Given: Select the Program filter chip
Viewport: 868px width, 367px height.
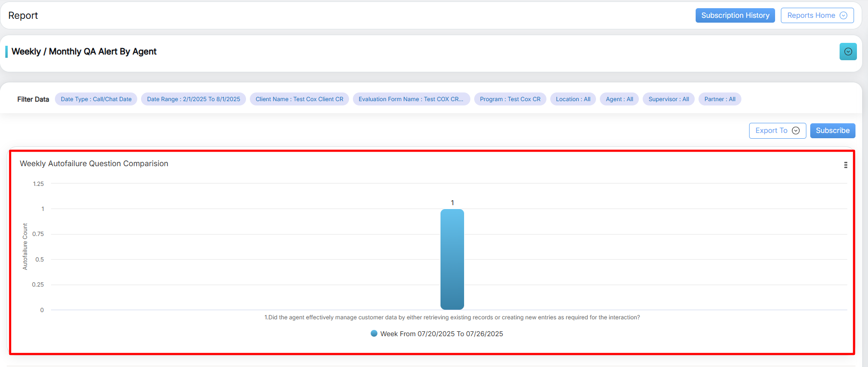Looking at the screenshot, I should coord(510,99).
